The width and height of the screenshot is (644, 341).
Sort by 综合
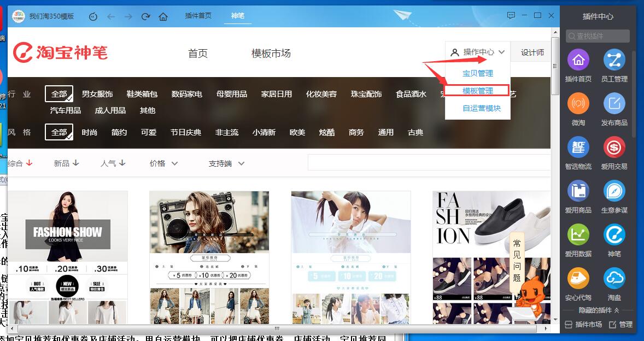pyautogui.click(x=20, y=163)
